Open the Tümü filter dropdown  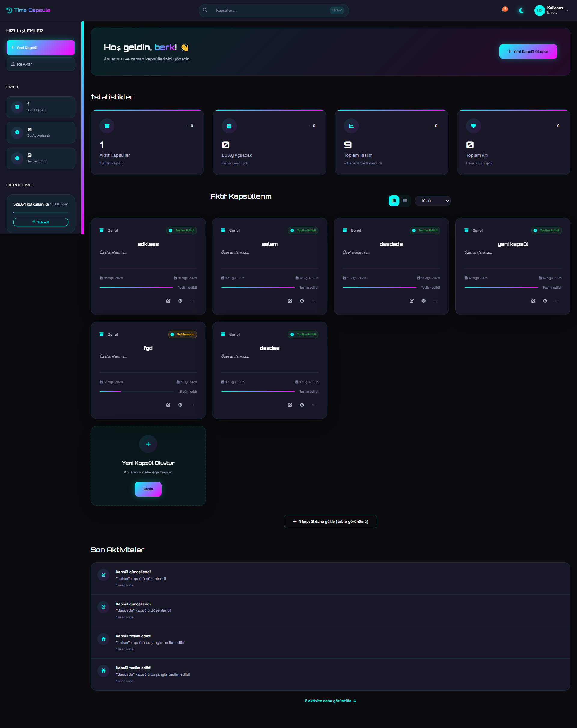pyautogui.click(x=432, y=200)
